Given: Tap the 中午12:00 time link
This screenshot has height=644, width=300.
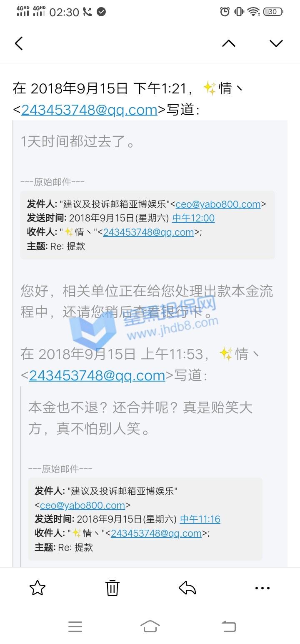Looking at the screenshot, I should coord(193,218).
